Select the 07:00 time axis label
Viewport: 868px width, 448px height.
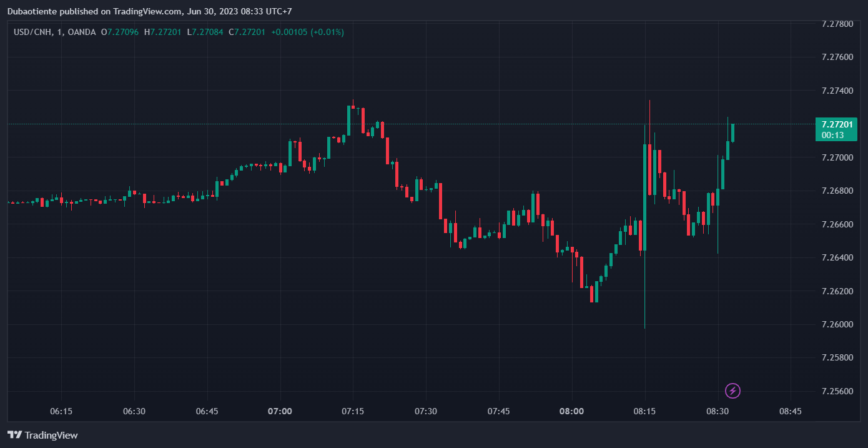(x=280, y=411)
